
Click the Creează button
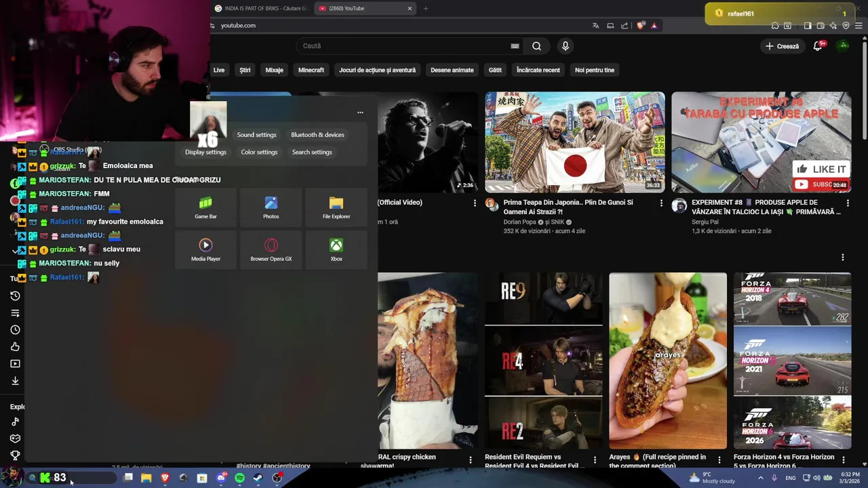pyautogui.click(x=782, y=46)
